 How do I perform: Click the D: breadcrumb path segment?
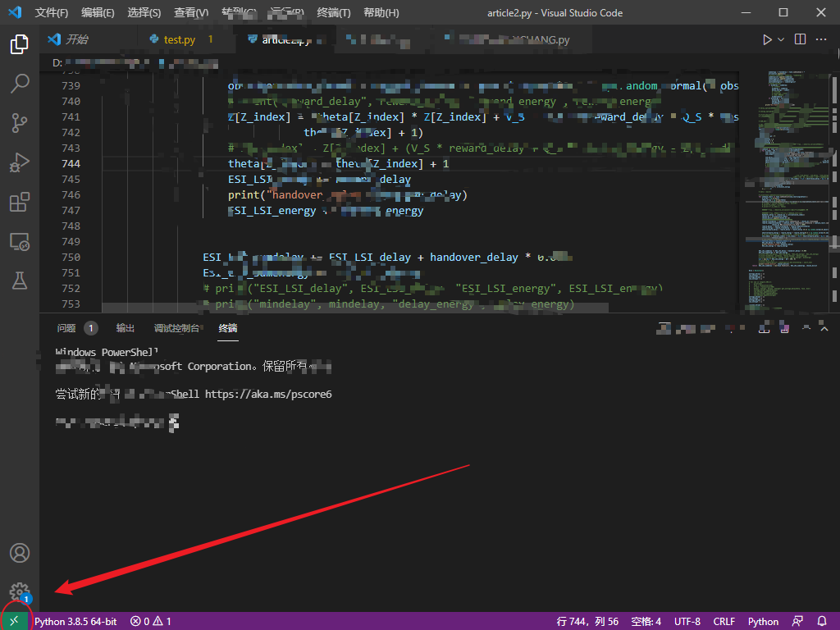coord(57,63)
